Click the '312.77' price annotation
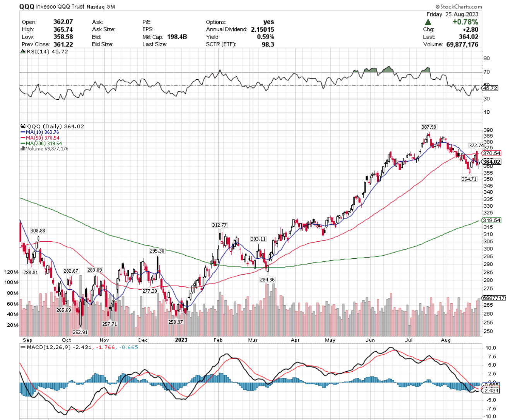 tap(219, 225)
